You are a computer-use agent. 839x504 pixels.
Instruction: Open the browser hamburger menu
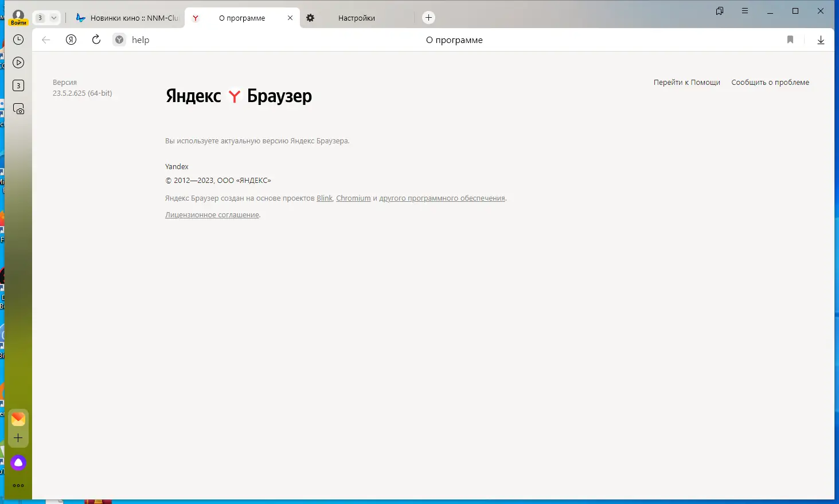(x=744, y=11)
